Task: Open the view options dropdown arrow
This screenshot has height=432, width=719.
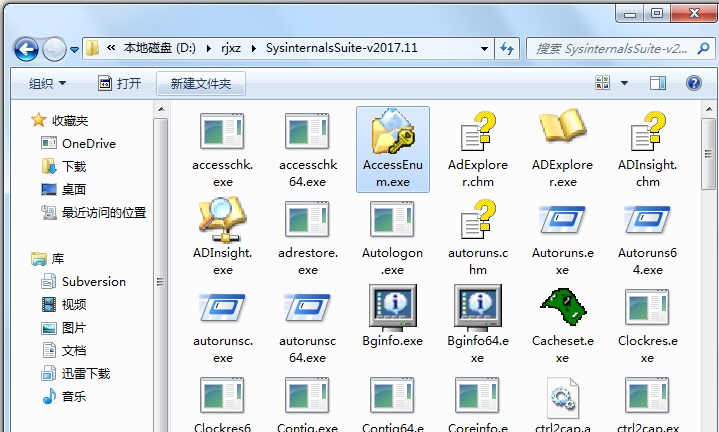Action: pyautogui.click(x=625, y=83)
